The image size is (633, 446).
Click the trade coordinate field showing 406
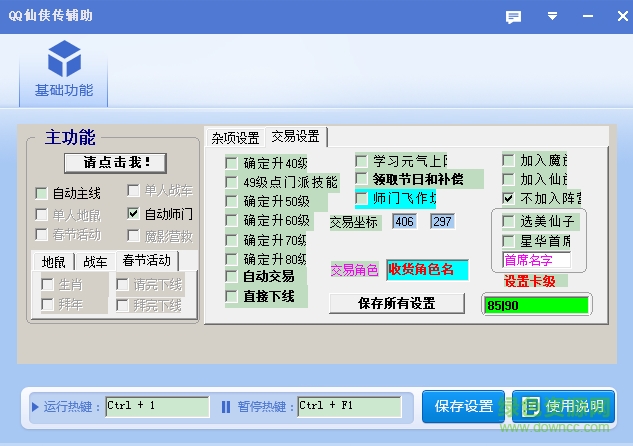click(405, 221)
